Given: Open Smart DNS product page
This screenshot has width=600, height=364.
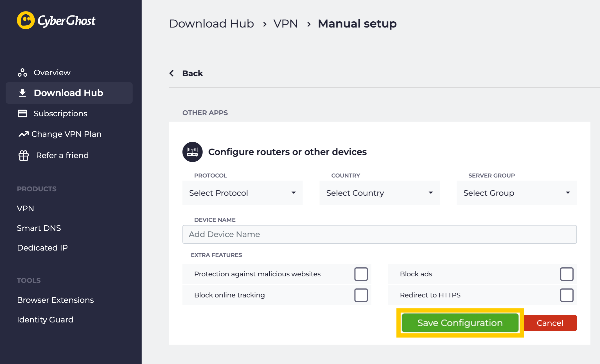Looking at the screenshot, I should click(39, 228).
